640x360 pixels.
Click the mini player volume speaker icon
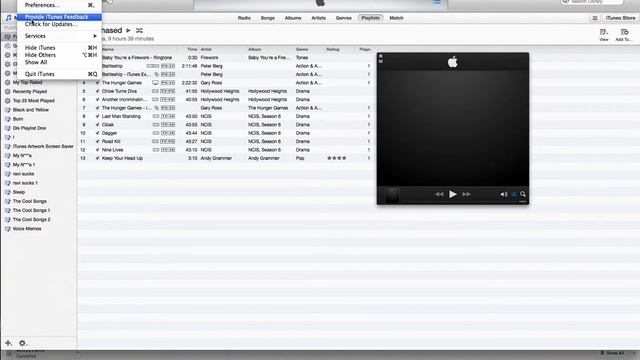pos(504,194)
